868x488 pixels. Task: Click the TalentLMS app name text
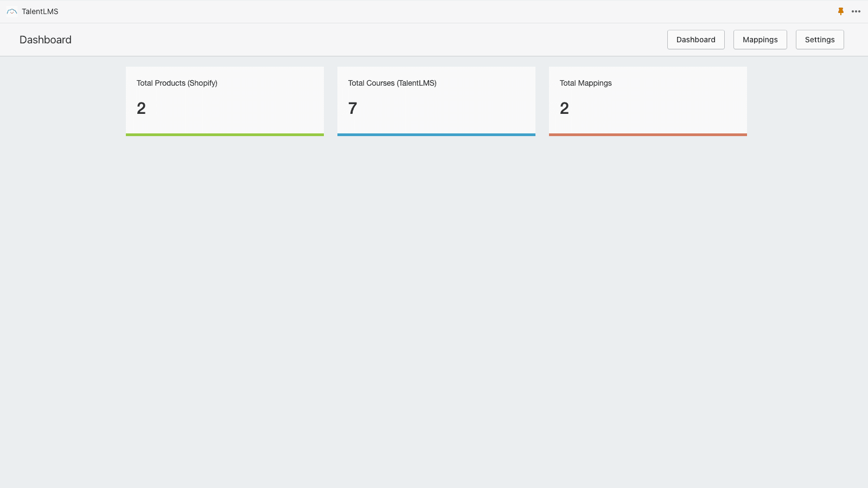pos(40,11)
